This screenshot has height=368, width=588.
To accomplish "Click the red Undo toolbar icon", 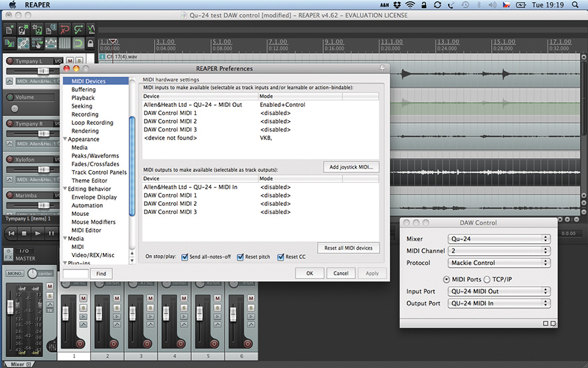I will pyautogui.click(x=64, y=29).
